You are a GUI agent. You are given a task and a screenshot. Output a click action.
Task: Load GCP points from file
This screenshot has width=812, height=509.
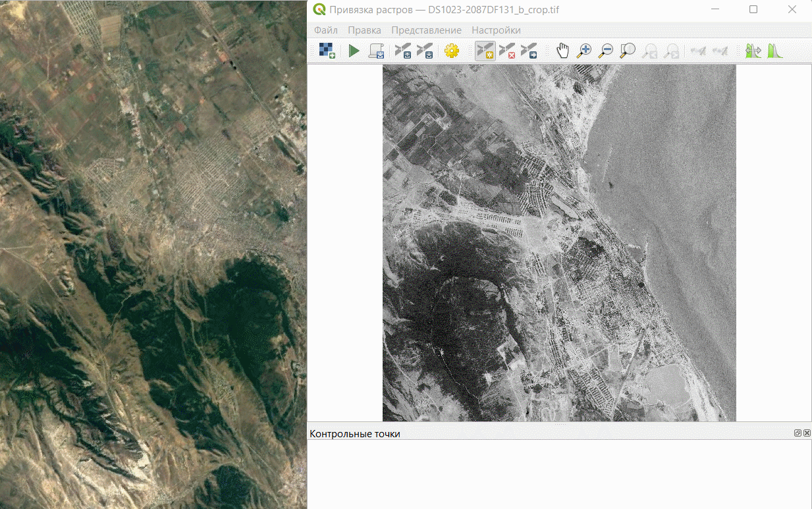point(402,51)
